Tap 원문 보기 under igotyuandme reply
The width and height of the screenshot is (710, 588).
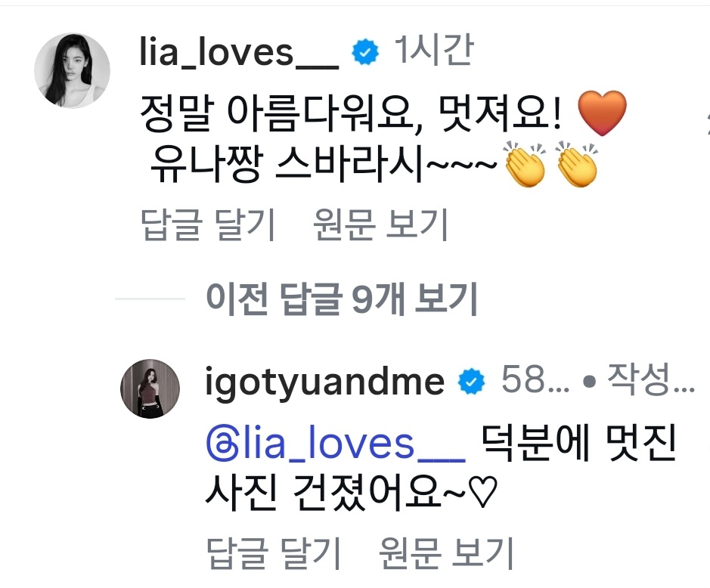point(446,555)
